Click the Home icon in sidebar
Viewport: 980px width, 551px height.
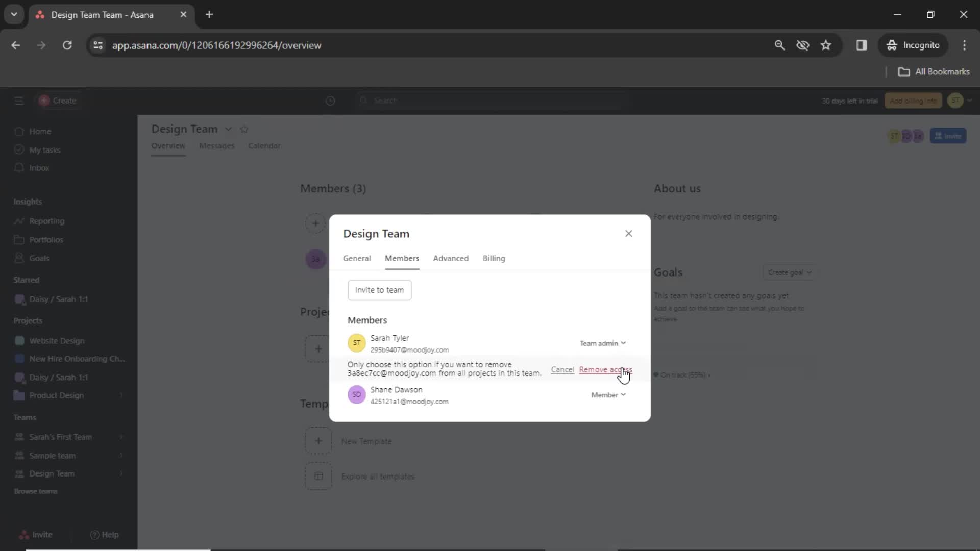coord(19,131)
